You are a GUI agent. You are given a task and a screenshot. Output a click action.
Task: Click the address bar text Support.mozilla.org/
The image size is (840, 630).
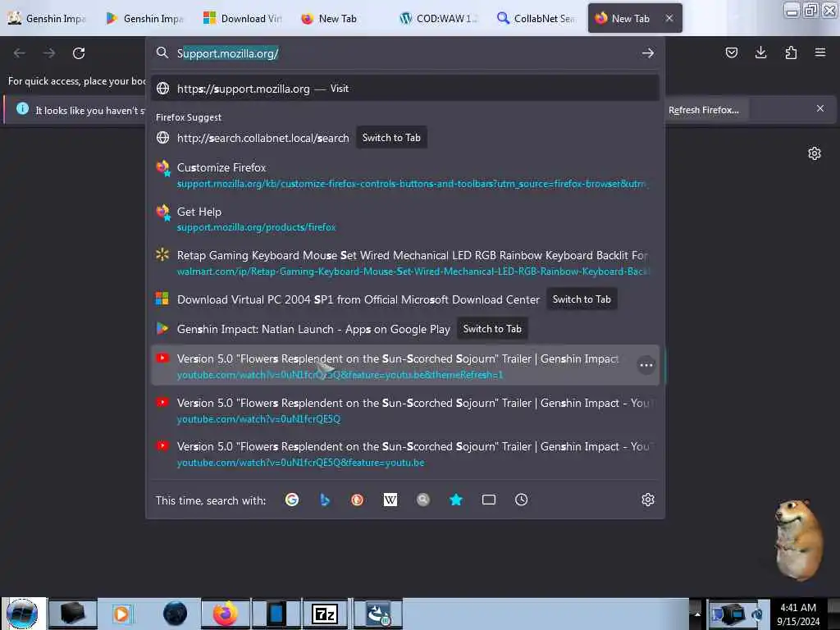pos(228,53)
